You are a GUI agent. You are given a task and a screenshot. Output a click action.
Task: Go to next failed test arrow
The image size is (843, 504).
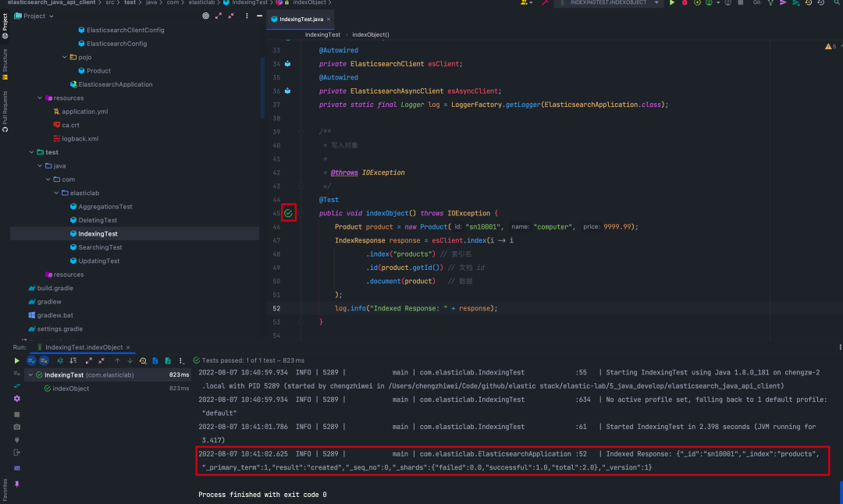tap(130, 360)
